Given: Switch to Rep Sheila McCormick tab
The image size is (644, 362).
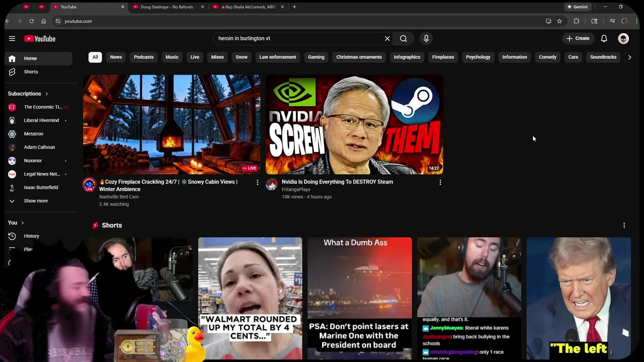Looking at the screenshot, I should (248, 7).
